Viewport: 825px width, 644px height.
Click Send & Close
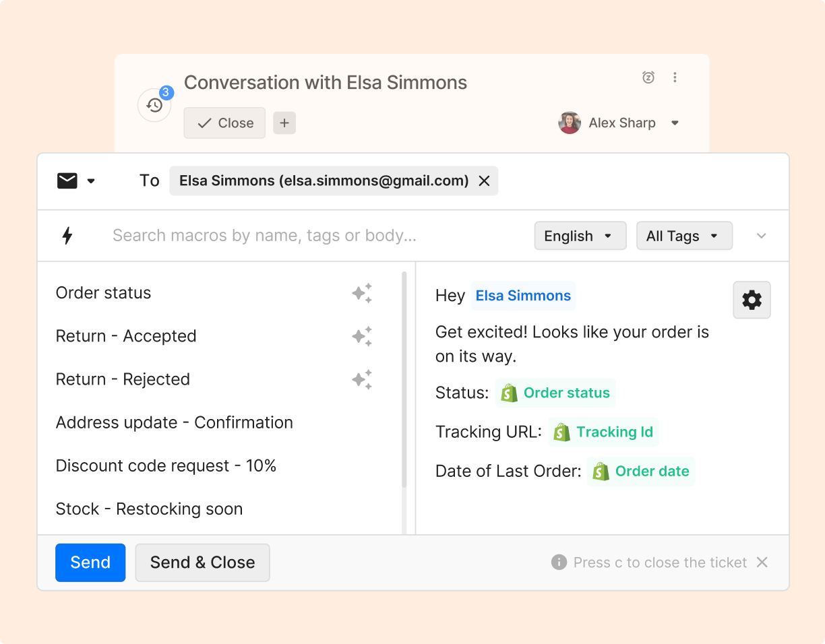tap(202, 562)
